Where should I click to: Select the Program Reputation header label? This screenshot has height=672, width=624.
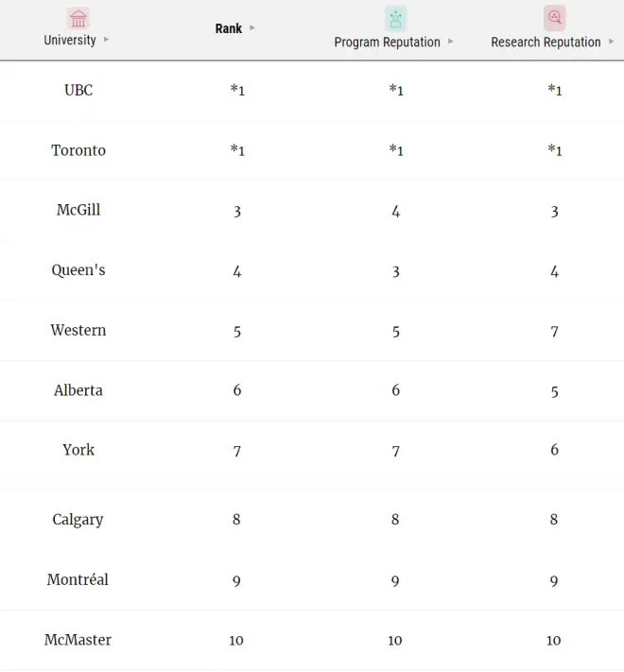point(387,42)
